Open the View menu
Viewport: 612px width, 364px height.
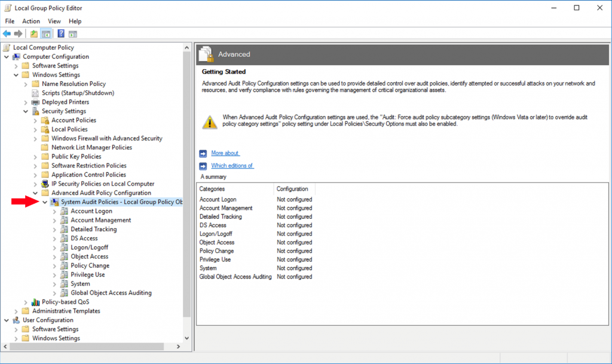[x=54, y=21]
